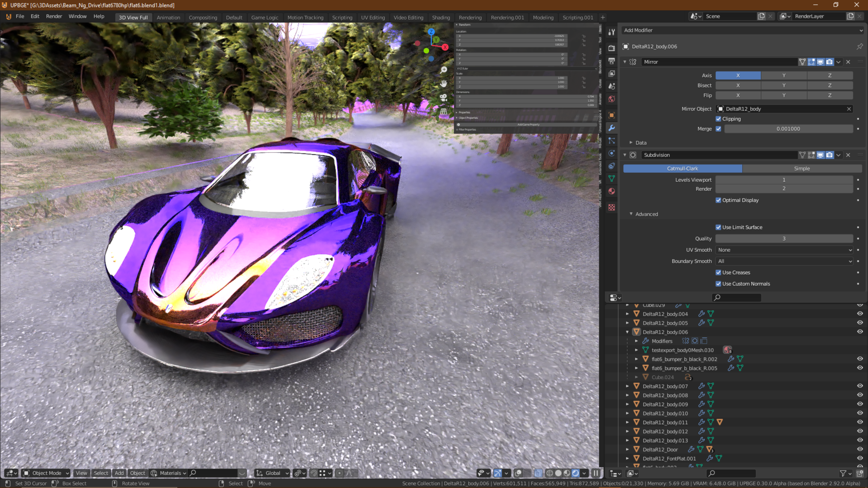This screenshot has height=488, width=868.
Task: Hide DeltaR12_body.007 with its eye icon
Action: coord(860,386)
